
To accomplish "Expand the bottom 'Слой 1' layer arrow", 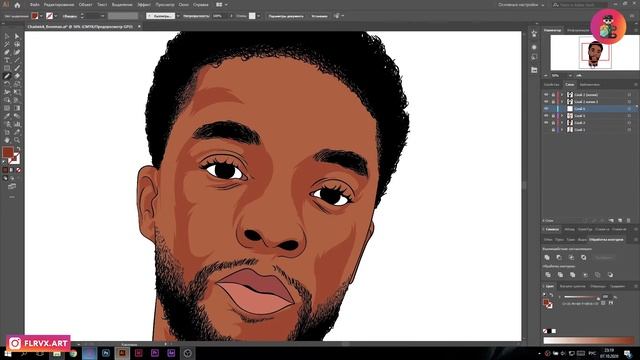I will tap(562, 130).
